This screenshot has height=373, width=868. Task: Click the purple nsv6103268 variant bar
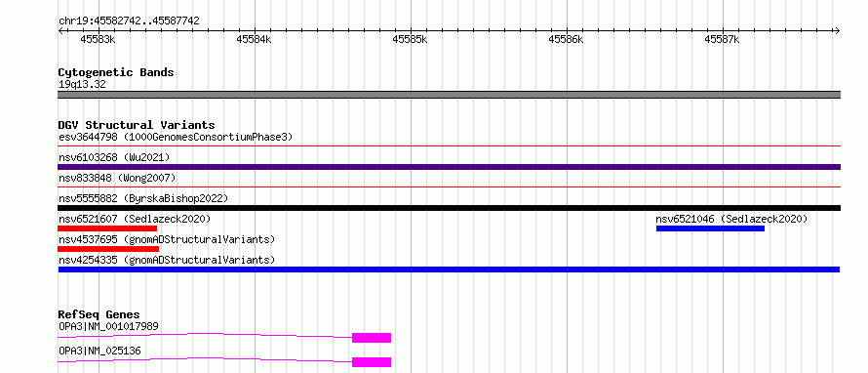450,167
